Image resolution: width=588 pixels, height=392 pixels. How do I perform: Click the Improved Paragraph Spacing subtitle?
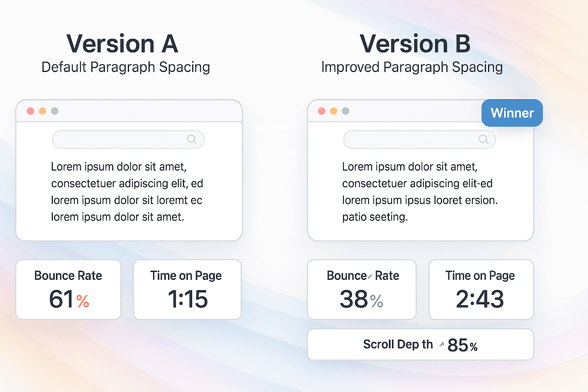click(x=412, y=67)
